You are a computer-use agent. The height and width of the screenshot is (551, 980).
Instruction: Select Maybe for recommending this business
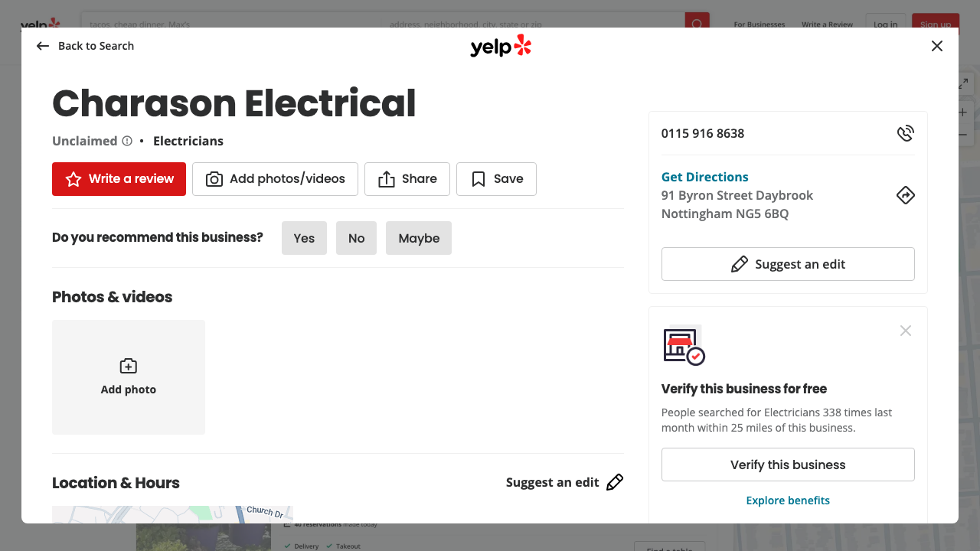418,238
